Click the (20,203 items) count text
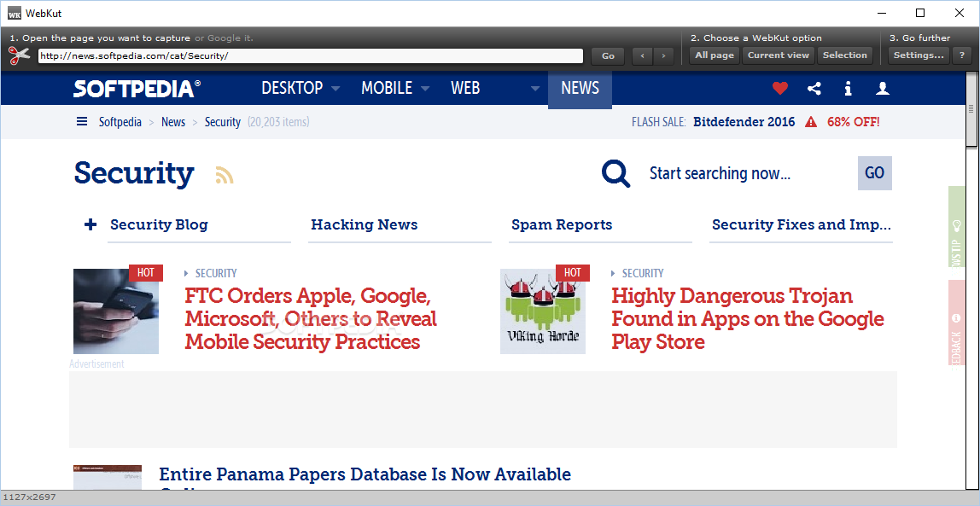Viewport: 980px width, 506px height. coord(278,122)
